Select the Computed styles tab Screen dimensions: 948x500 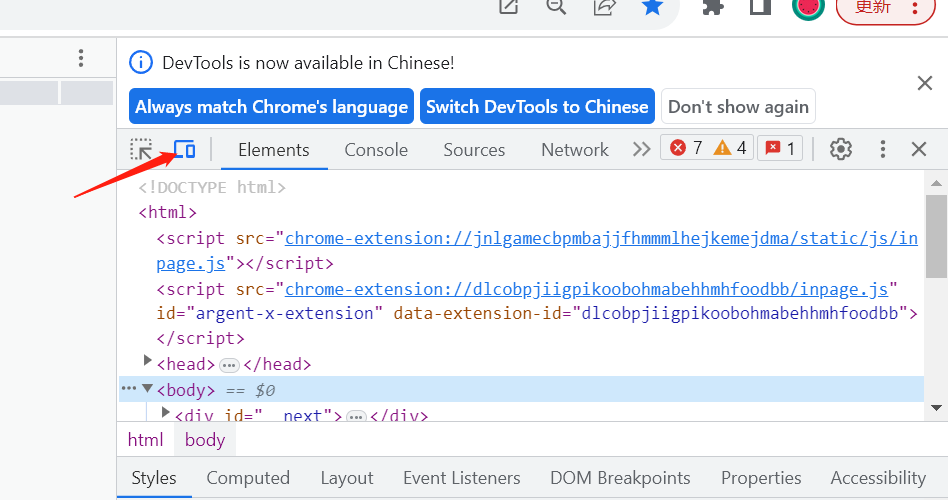248,478
